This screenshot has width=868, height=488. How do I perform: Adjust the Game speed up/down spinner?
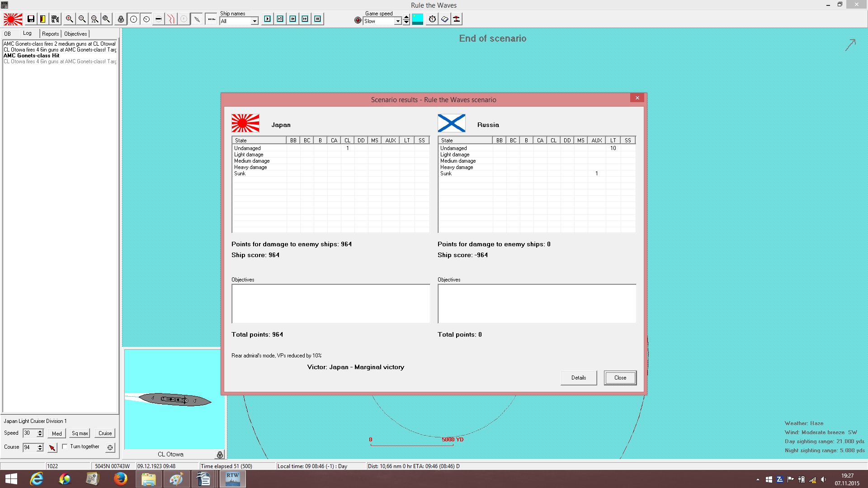406,19
